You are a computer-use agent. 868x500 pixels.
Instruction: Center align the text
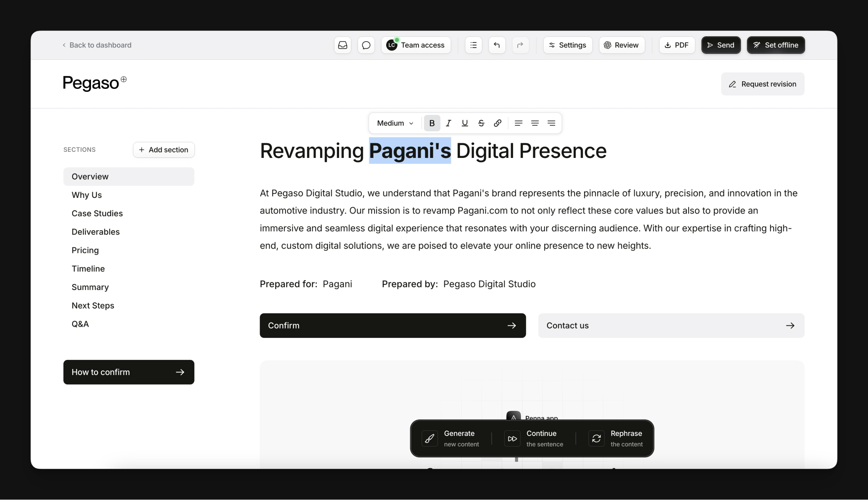point(535,123)
